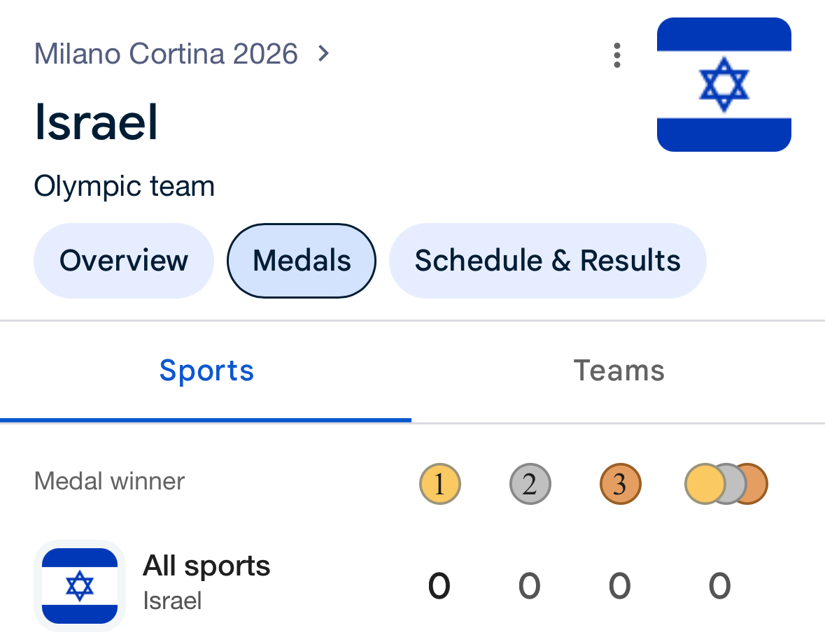
Task: Click the gold medal column icon
Action: (x=439, y=484)
